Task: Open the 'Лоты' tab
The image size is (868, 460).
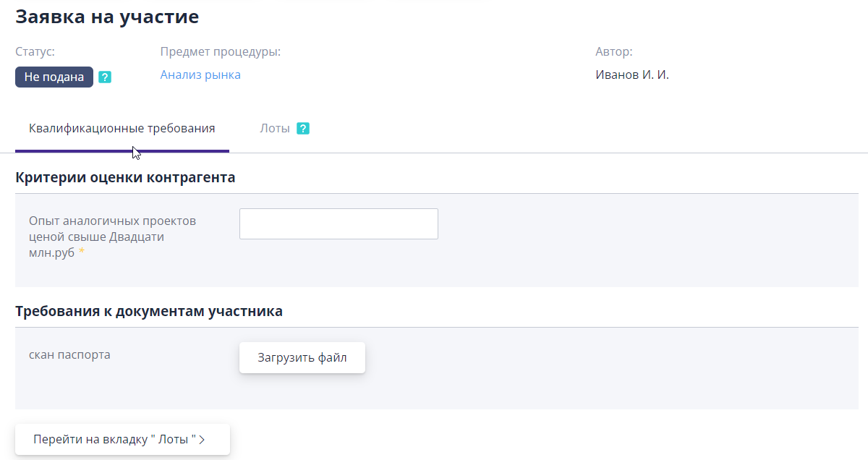Action: [275, 129]
